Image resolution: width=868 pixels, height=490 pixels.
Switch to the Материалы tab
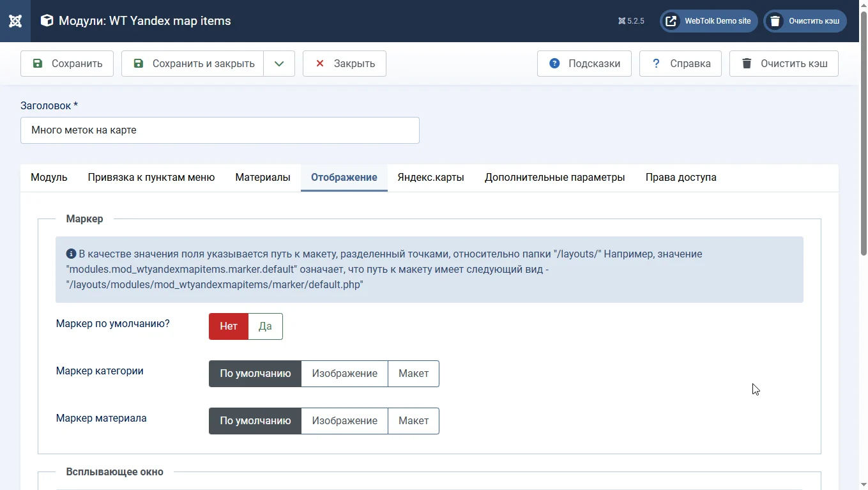[x=263, y=178]
